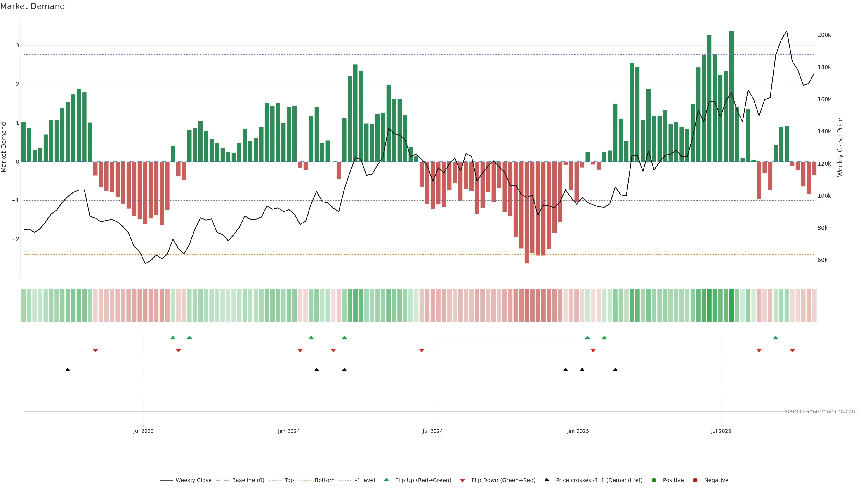The height and width of the screenshot is (488, 868).
Task: Click the green Flip Up triangle legend icon
Action: coord(386,480)
